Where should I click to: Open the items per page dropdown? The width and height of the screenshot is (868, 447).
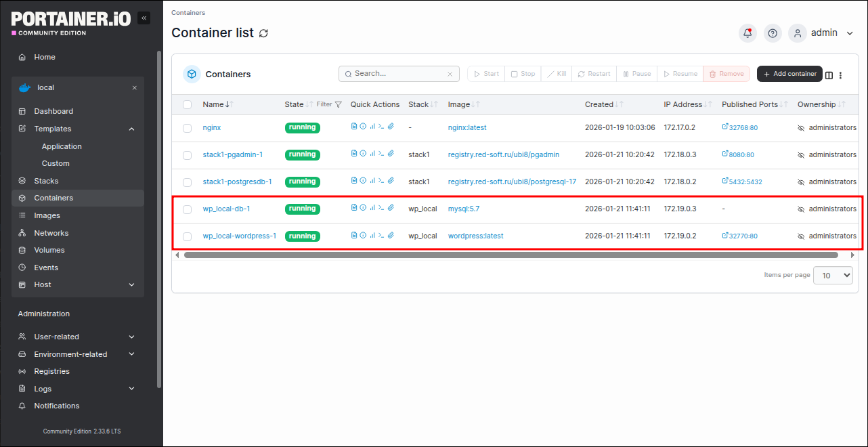pos(833,275)
